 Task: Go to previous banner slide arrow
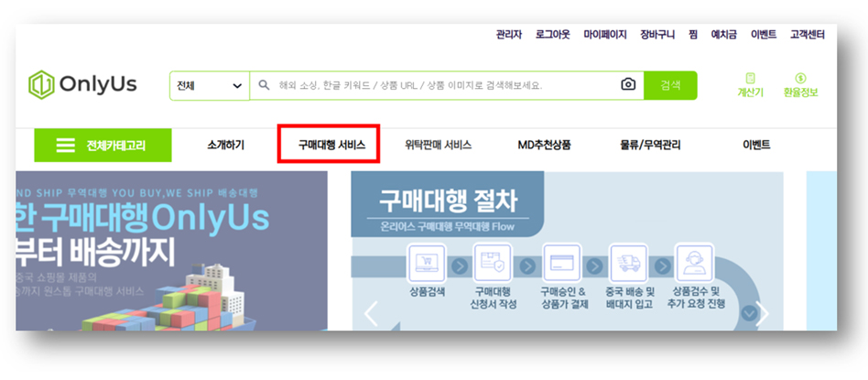371,314
